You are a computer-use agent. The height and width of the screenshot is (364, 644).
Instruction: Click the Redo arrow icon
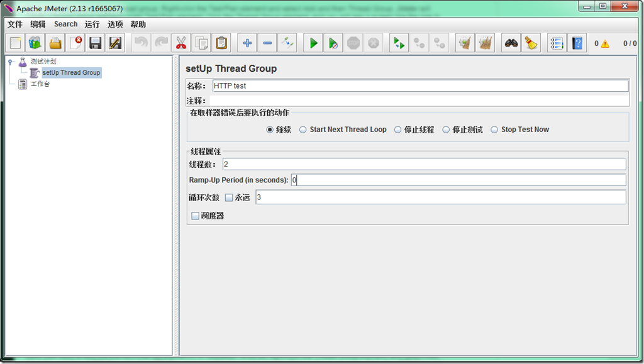tap(161, 43)
